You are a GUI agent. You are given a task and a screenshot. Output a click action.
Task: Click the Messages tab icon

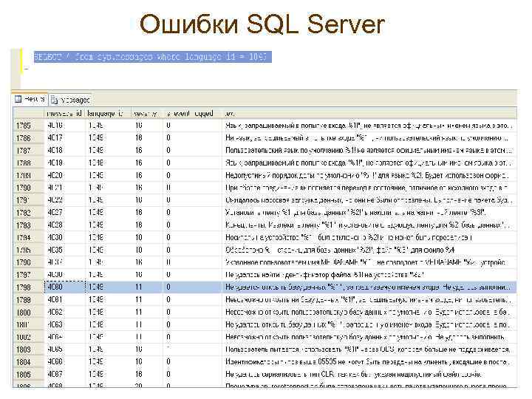tap(54, 100)
